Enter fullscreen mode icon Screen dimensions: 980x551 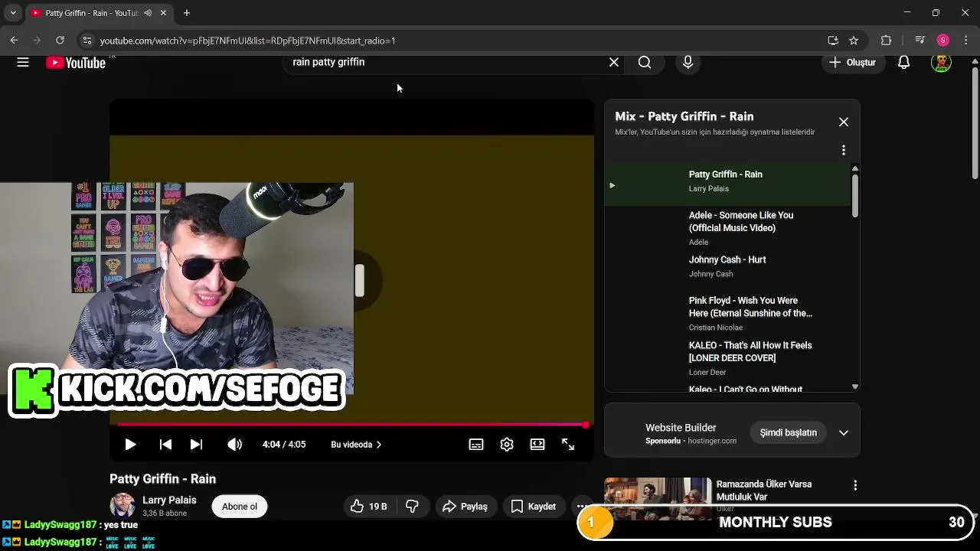(x=568, y=445)
